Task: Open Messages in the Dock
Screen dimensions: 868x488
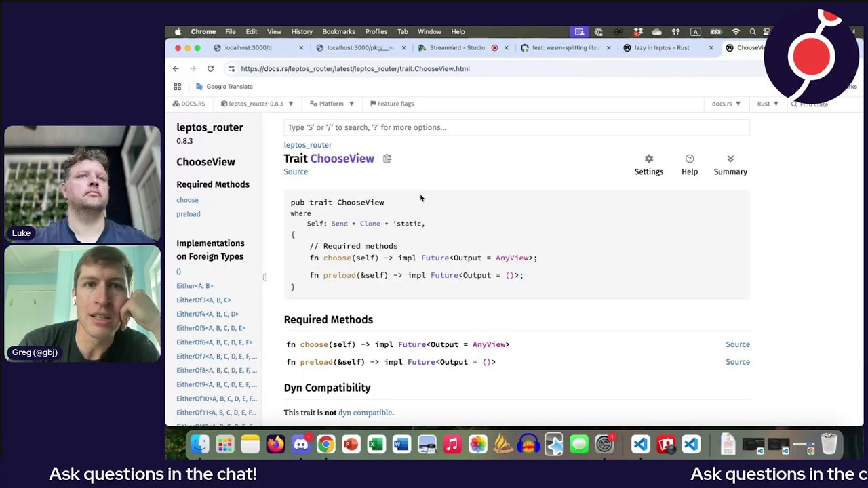Action: [578, 445]
